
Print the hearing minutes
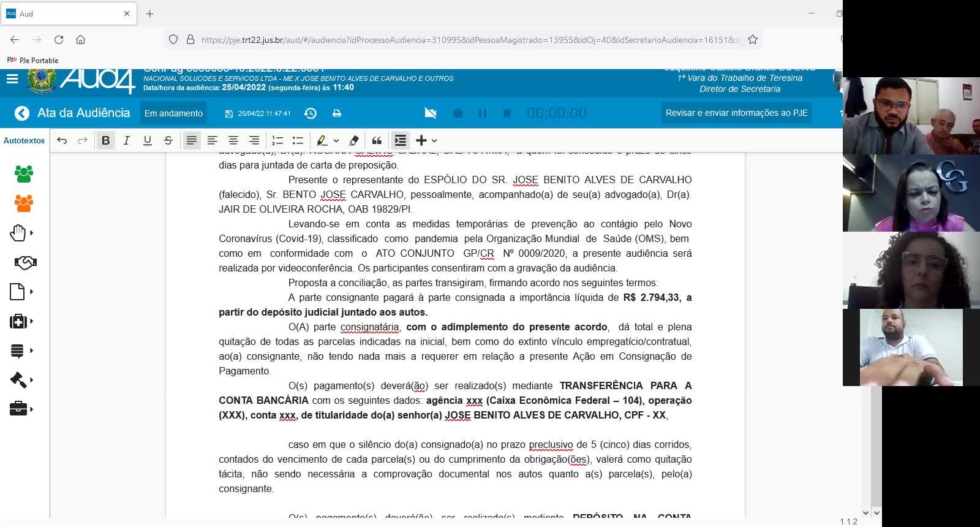click(x=337, y=113)
